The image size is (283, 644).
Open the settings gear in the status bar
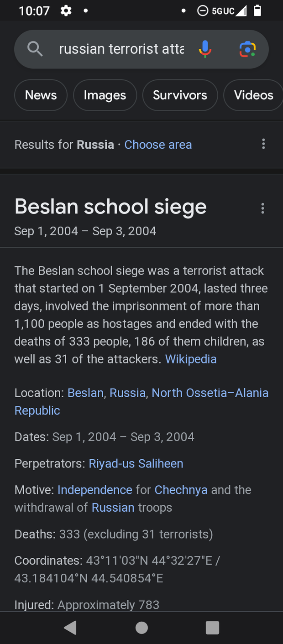pyautogui.click(x=66, y=10)
